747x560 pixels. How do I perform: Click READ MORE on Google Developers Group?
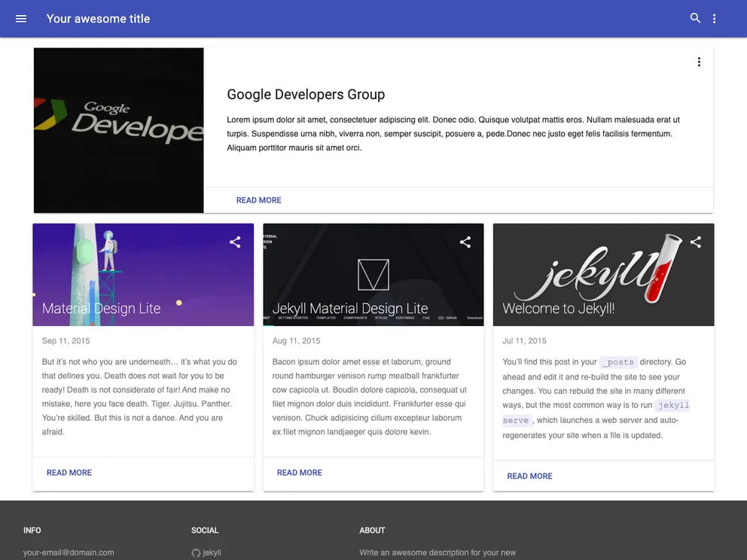(258, 200)
